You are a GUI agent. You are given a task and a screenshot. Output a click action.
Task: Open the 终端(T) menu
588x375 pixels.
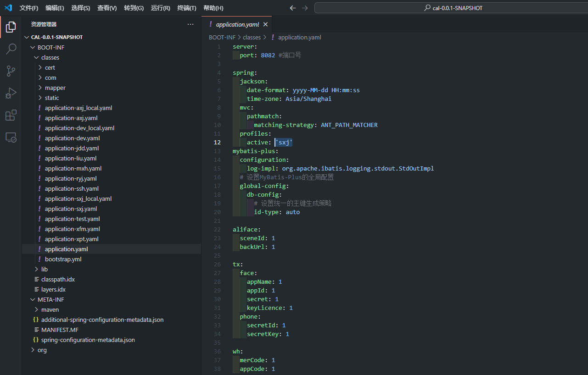click(x=186, y=8)
